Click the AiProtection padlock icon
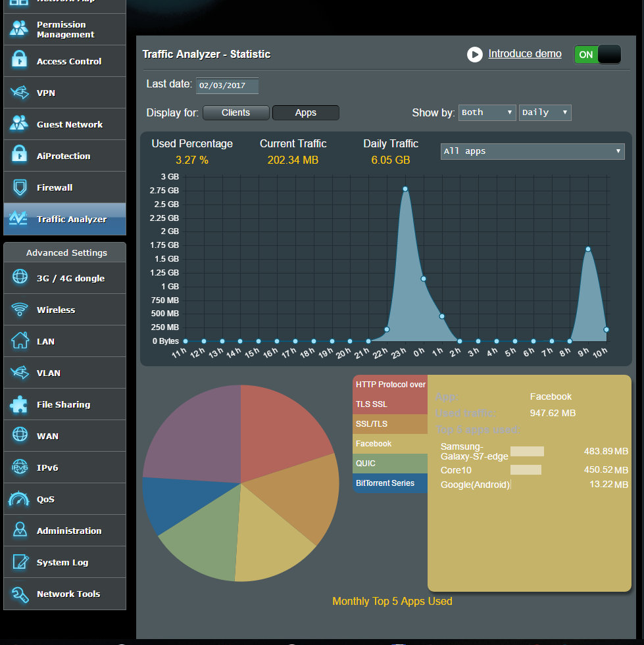 point(20,156)
